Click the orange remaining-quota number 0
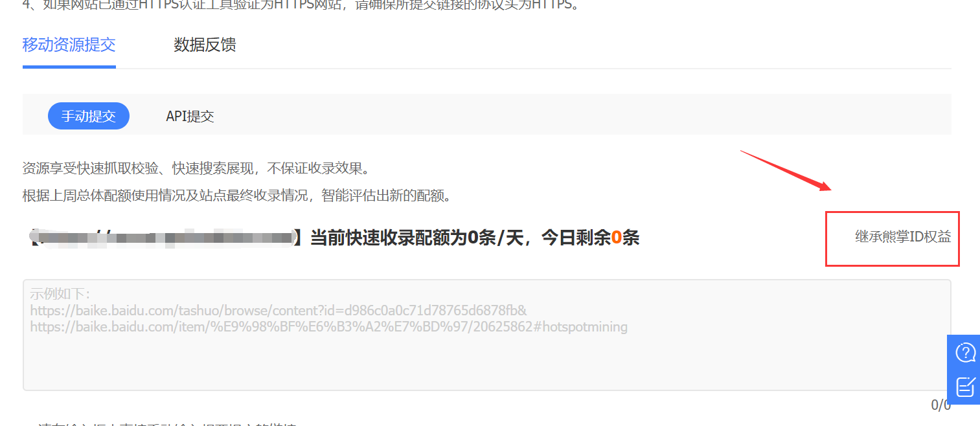This screenshot has width=980, height=426. (617, 238)
